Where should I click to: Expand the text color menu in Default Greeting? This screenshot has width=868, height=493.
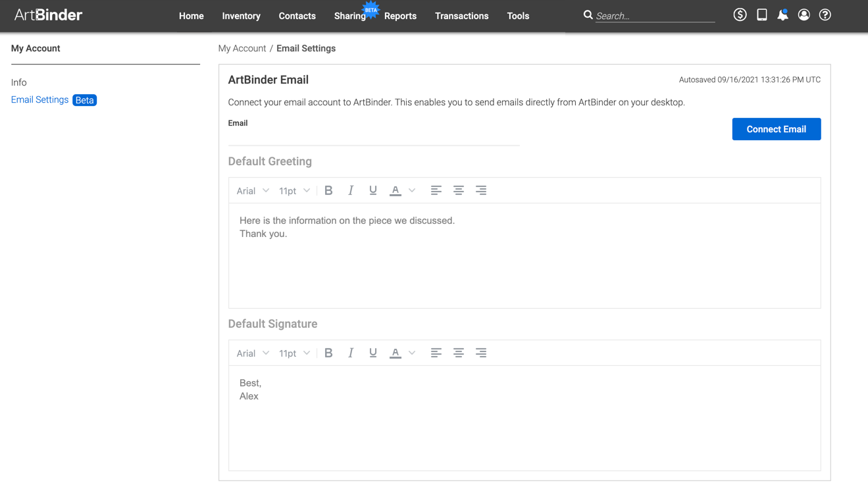[x=411, y=190]
